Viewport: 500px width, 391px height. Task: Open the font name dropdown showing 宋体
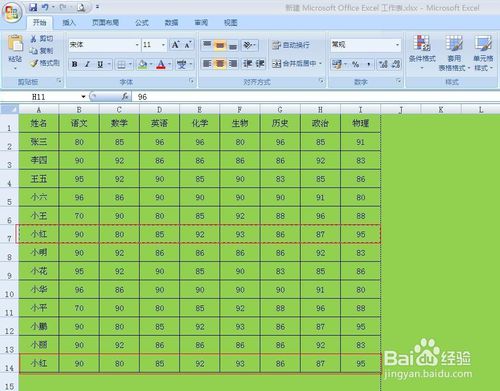click(x=137, y=45)
